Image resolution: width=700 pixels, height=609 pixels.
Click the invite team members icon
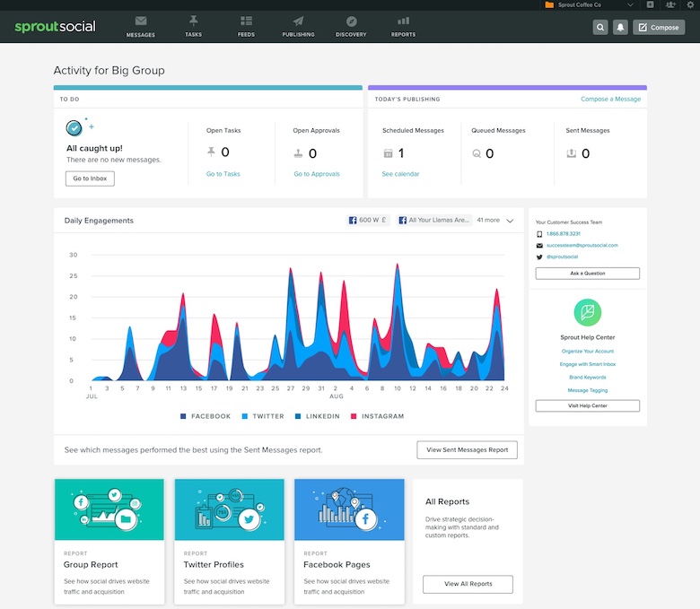coord(670,5)
